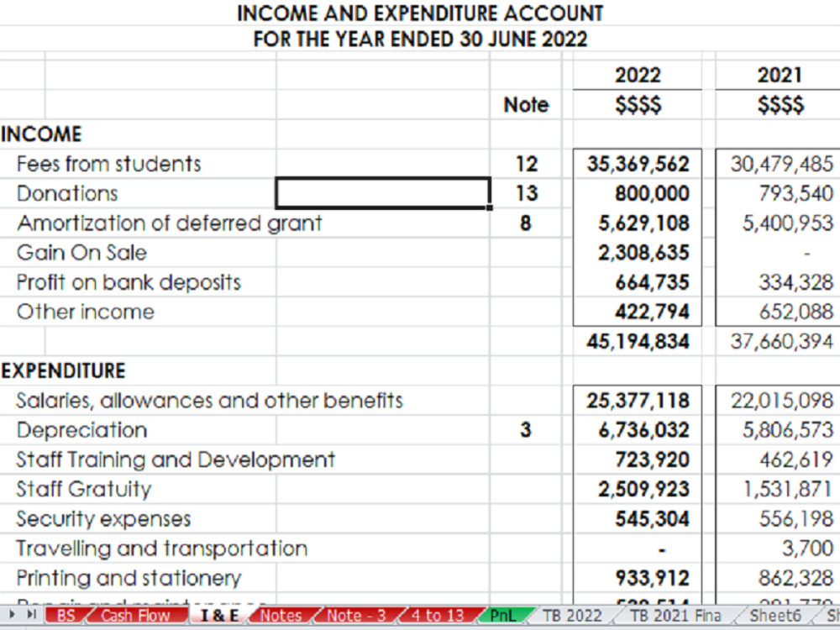
Task: Switch to the TB 2021 Fina sheet tab
Action: click(675, 616)
